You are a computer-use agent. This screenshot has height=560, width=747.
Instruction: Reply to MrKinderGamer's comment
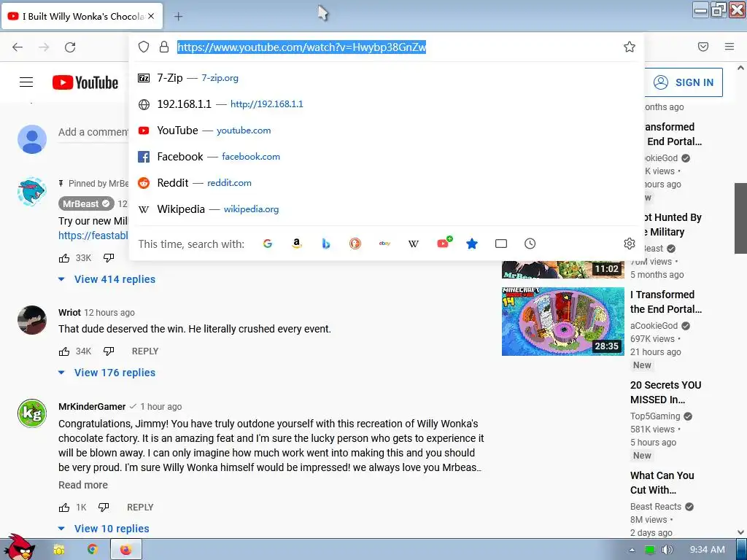click(140, 507)
